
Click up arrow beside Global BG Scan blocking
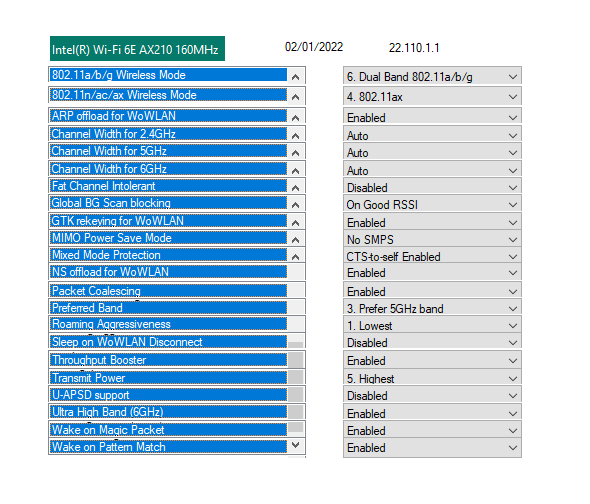[296, 205]
